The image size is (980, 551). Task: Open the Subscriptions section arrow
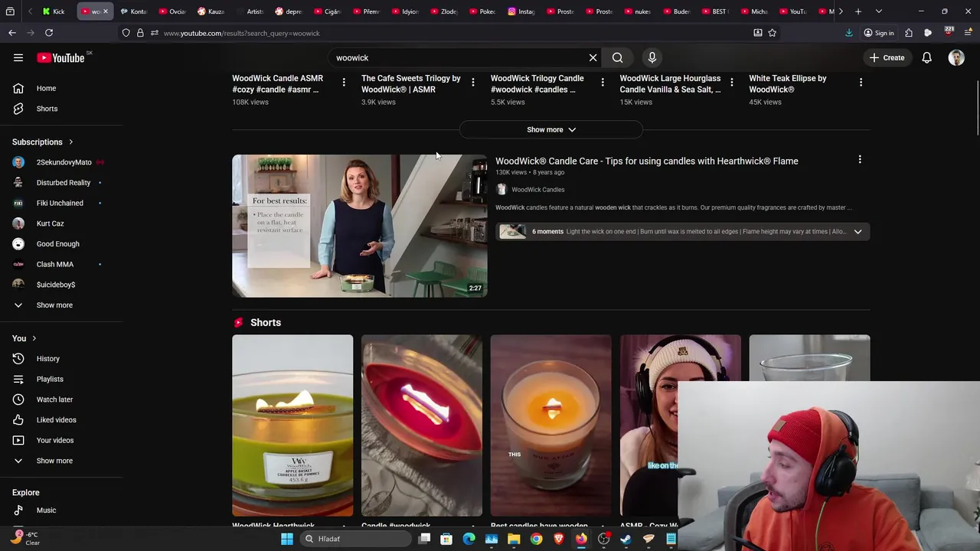coord(70,142)
